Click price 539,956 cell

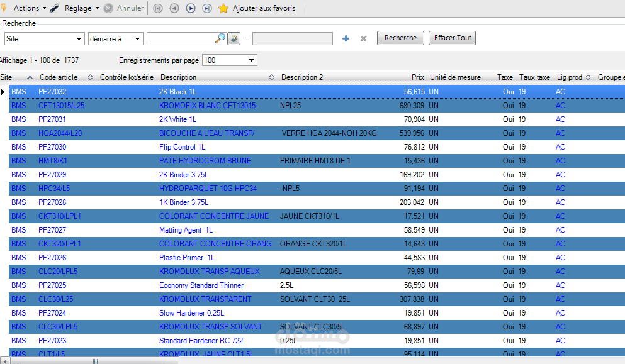[x=412, y=133]
